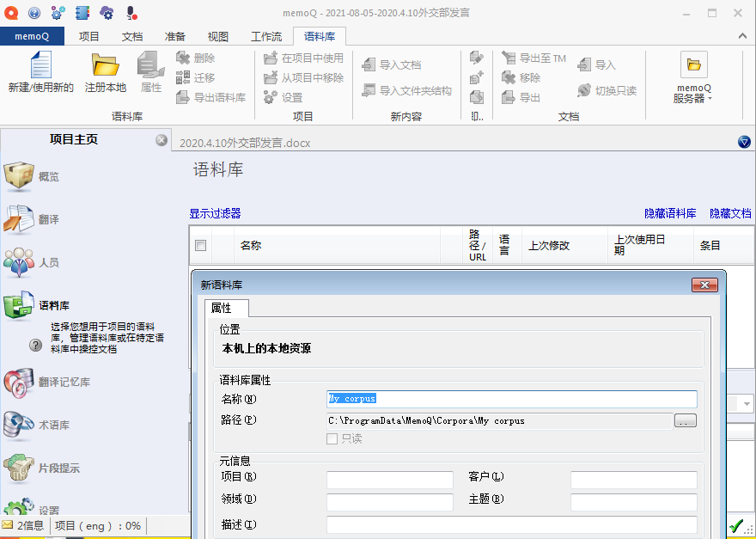The width and height of the screenshot is (756, 539).
Task: Click the Project (项目) meta input field
Action: click(x=389, y=481)
